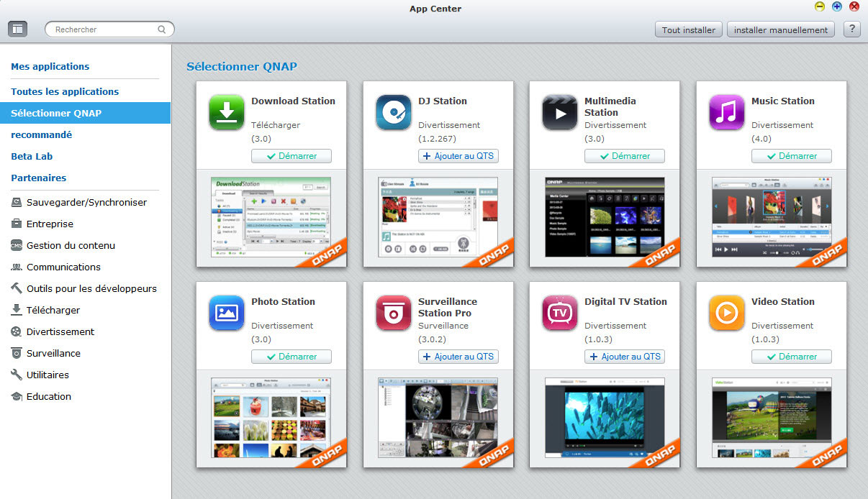Open the Beta Lab section
Screen dimensions: 868x499
click(x=32, y=156)
